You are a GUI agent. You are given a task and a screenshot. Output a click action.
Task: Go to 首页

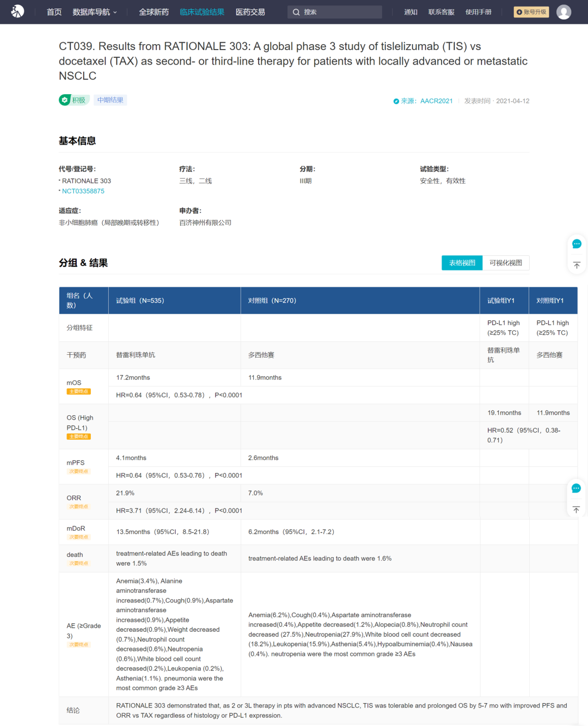(54, 12)
